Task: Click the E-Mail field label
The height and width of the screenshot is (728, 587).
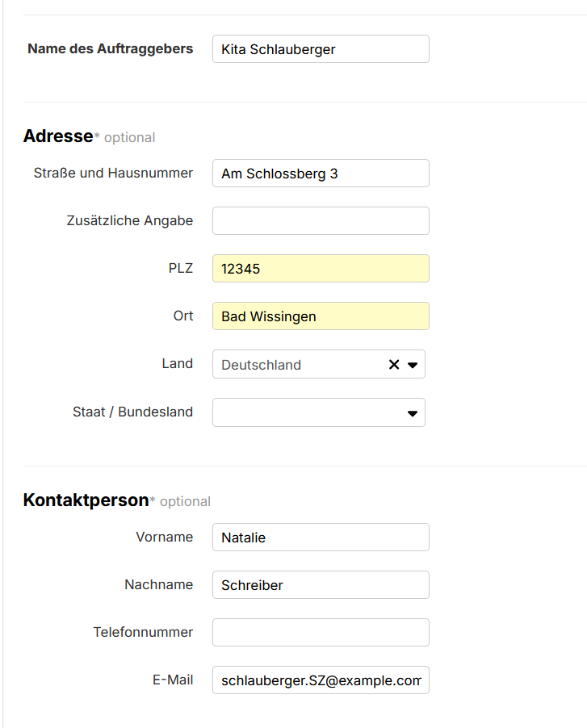Action: pyautogui.click(x=173, y=679)
